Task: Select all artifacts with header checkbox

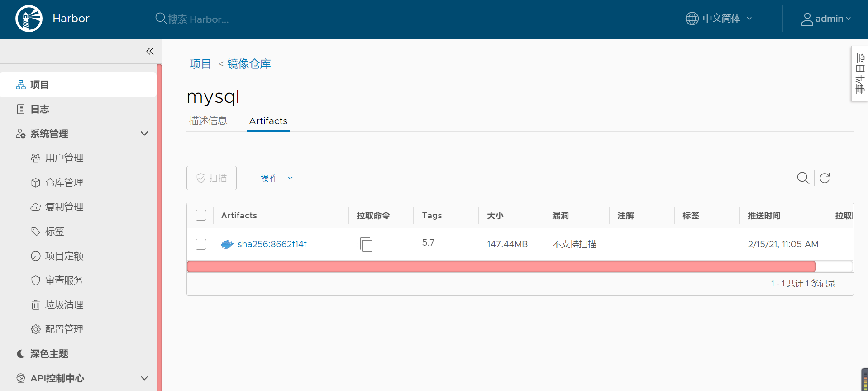Action: (x=201, y=215)
